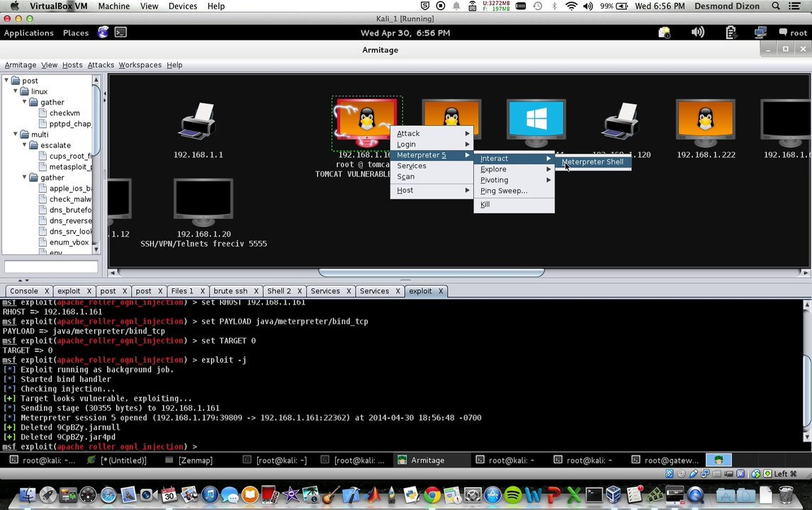The image size is (812, 510).
Task: Open macOS Spotlight search icon
Action: tap(775, 6)
